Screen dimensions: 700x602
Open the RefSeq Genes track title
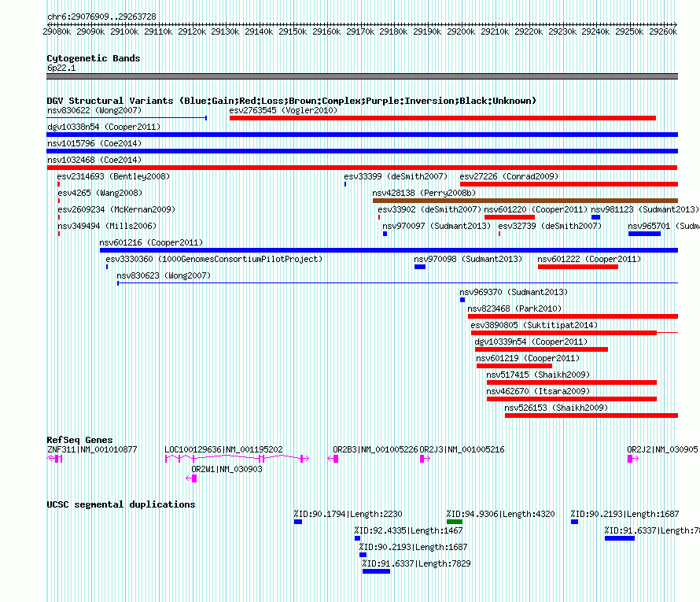(x=79, y=440)
